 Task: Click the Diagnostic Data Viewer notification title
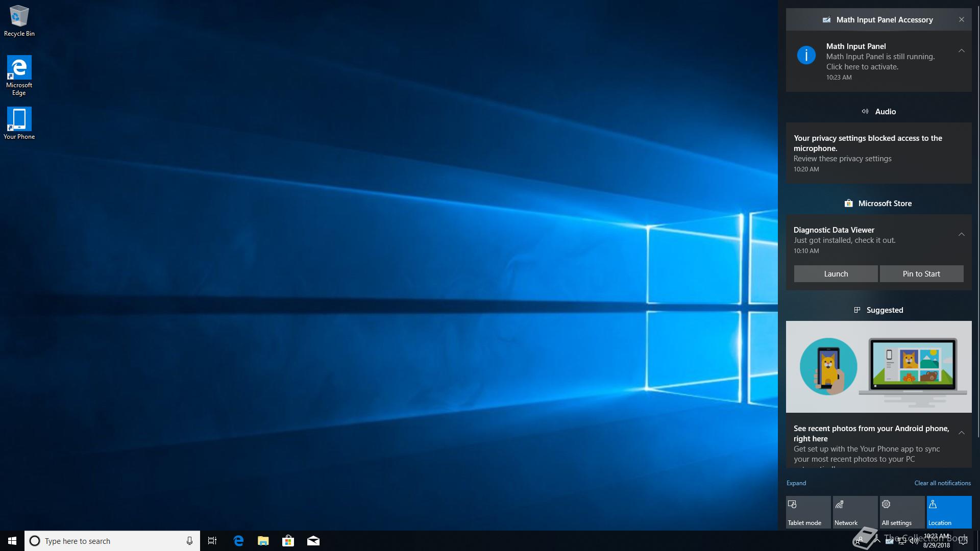[x=834, y=230]
